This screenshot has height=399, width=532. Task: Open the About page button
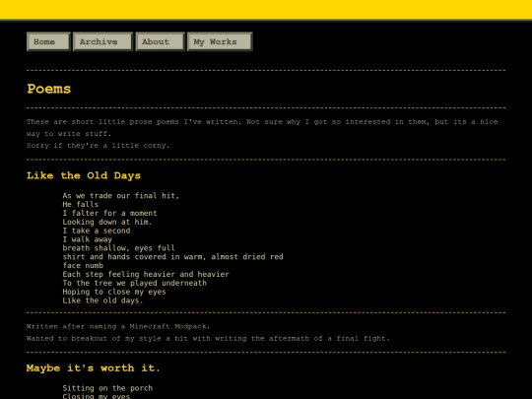(x=161, y=41)
